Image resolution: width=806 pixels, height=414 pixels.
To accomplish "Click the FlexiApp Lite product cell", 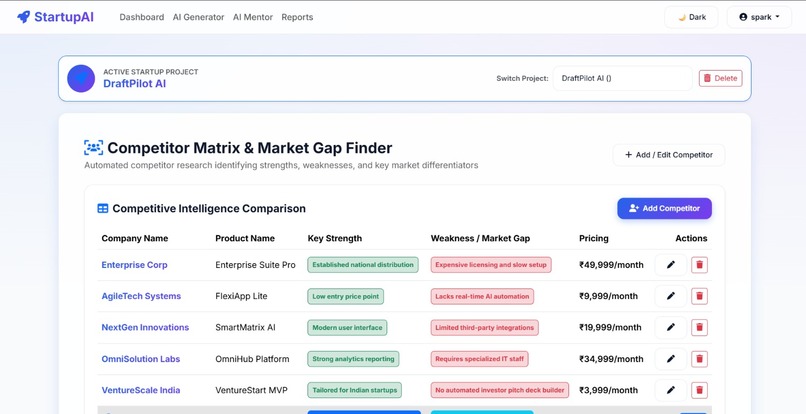I will [241, 296].
